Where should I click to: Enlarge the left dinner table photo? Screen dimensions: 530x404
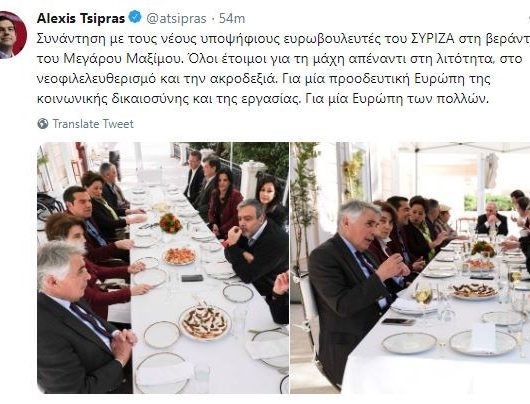[163, 268]
